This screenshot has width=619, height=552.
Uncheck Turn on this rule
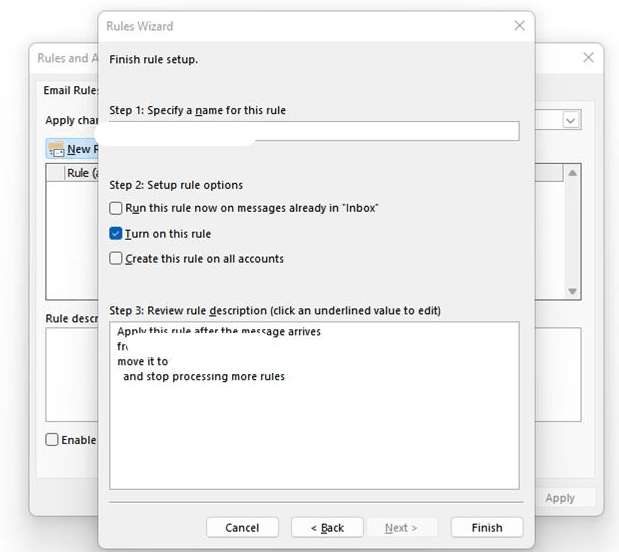pyautogui.click(x=116, y=234)
